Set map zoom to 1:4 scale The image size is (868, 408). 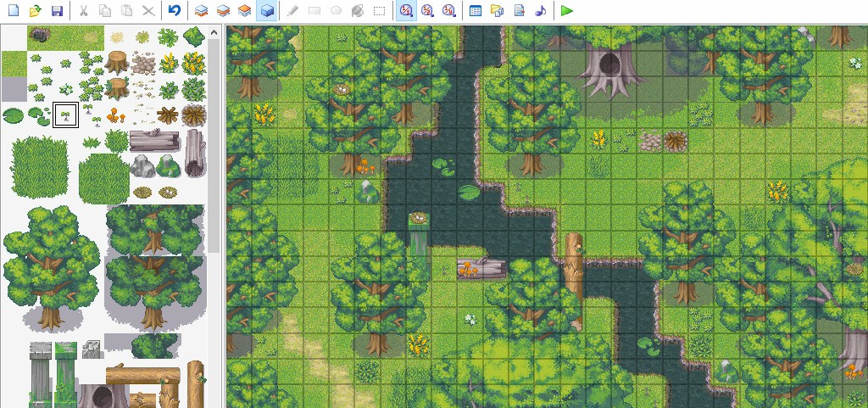pos(449,10)
